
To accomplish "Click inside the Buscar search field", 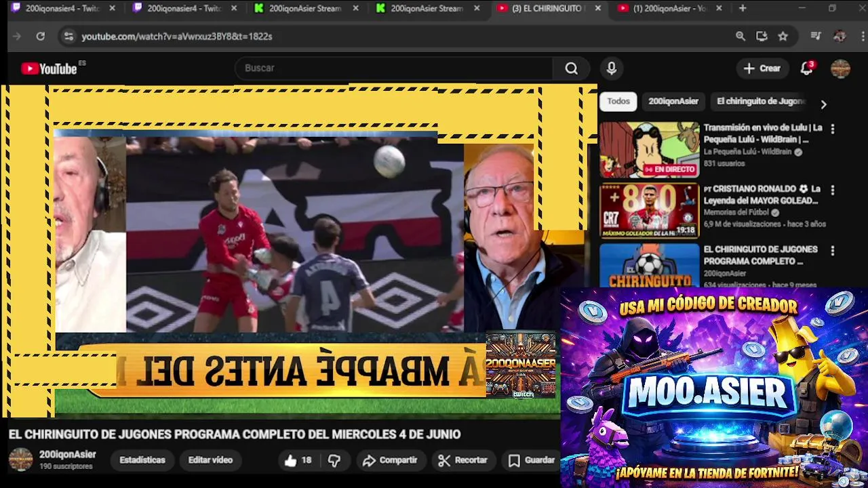I will 393,68.
